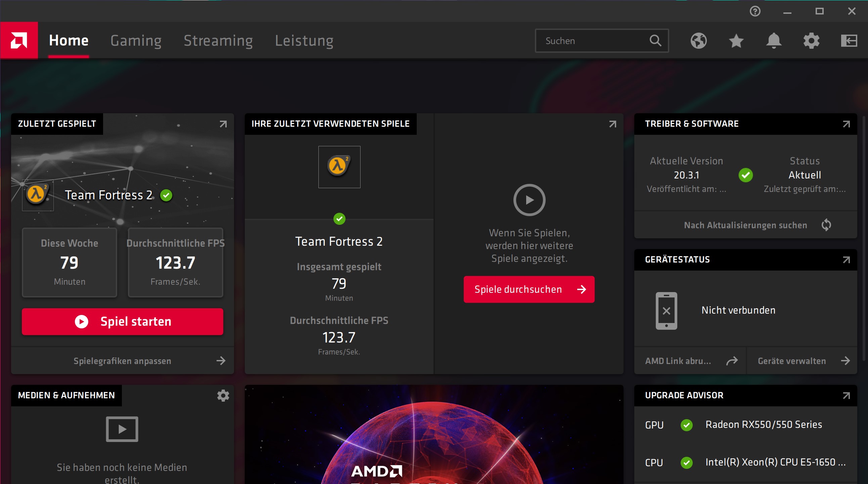Open notifications bell icon
The height and width of the screenshot is (484, 868).
coord(774,41)
